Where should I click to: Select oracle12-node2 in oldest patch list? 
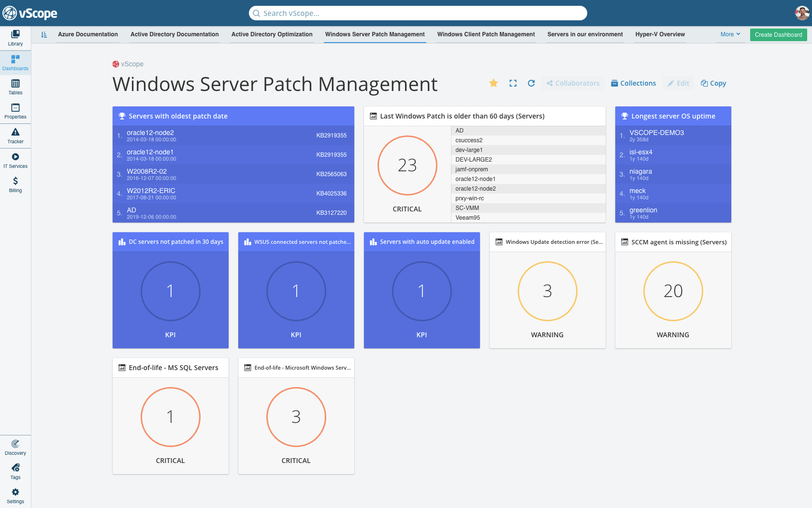(x=233, y=135)
